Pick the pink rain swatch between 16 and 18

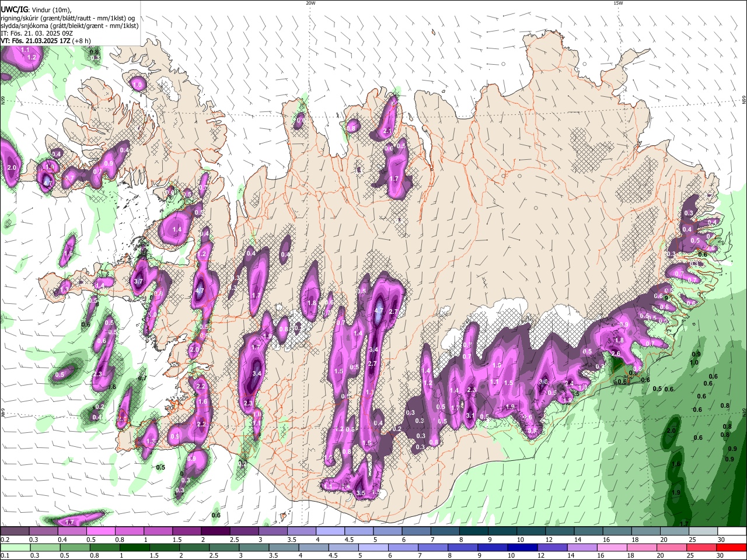(612, 548)
